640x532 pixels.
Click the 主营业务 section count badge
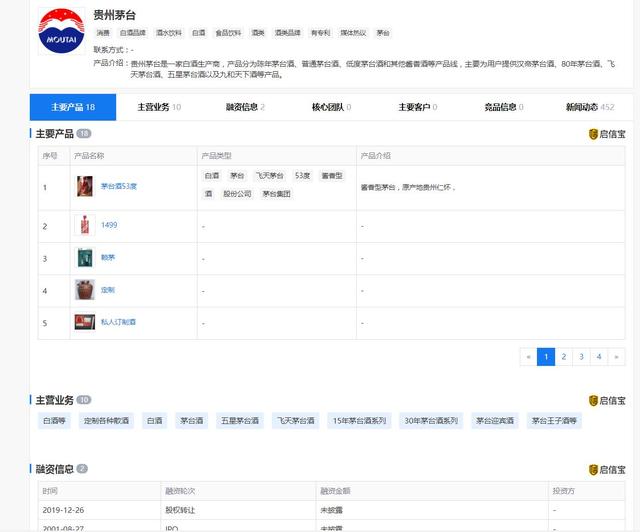pyautogui.click(x=84, y=400)
